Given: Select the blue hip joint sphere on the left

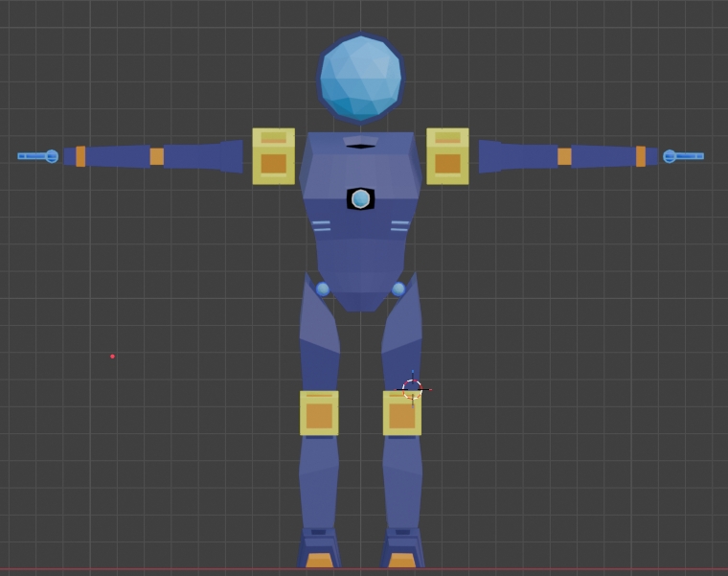Looking at the screenshot, I should coord(323,289).
